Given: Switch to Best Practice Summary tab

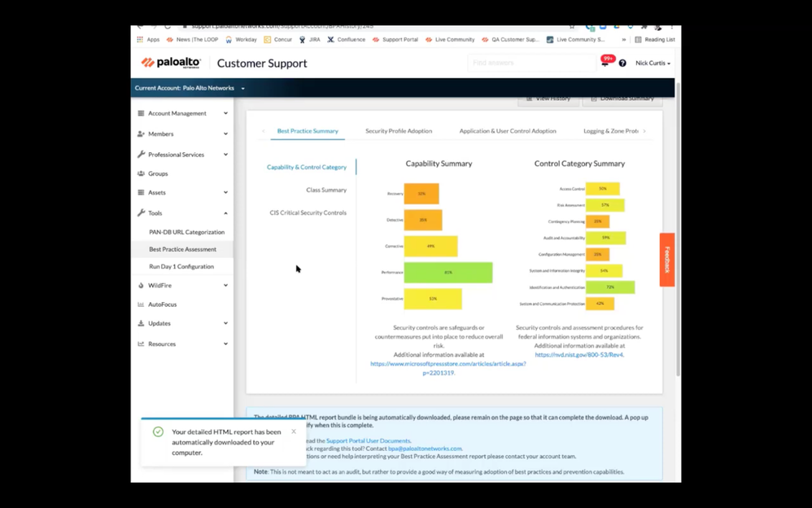Looking at the screenshot, I should click(308, 131).
